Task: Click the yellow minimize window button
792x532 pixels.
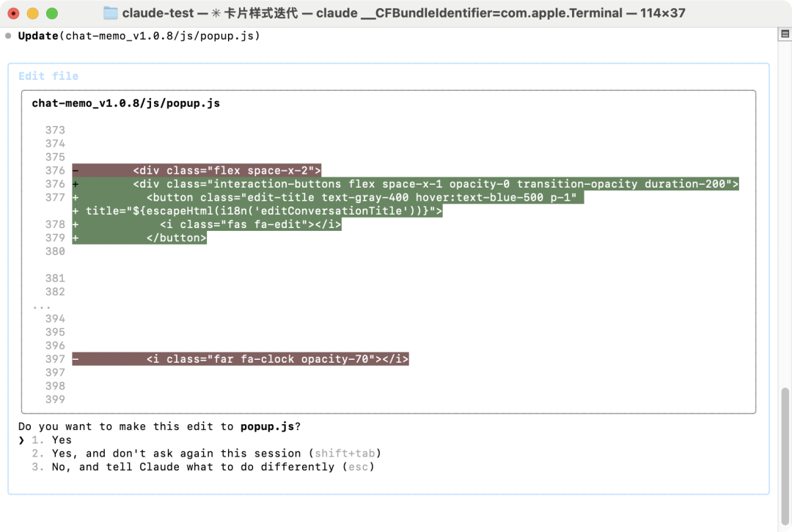Action: 33,13
